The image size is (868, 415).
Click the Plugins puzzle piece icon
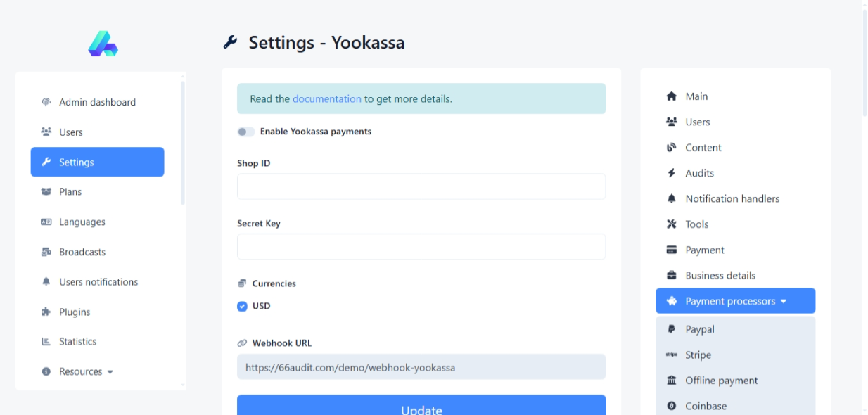[x=46, y=312]
